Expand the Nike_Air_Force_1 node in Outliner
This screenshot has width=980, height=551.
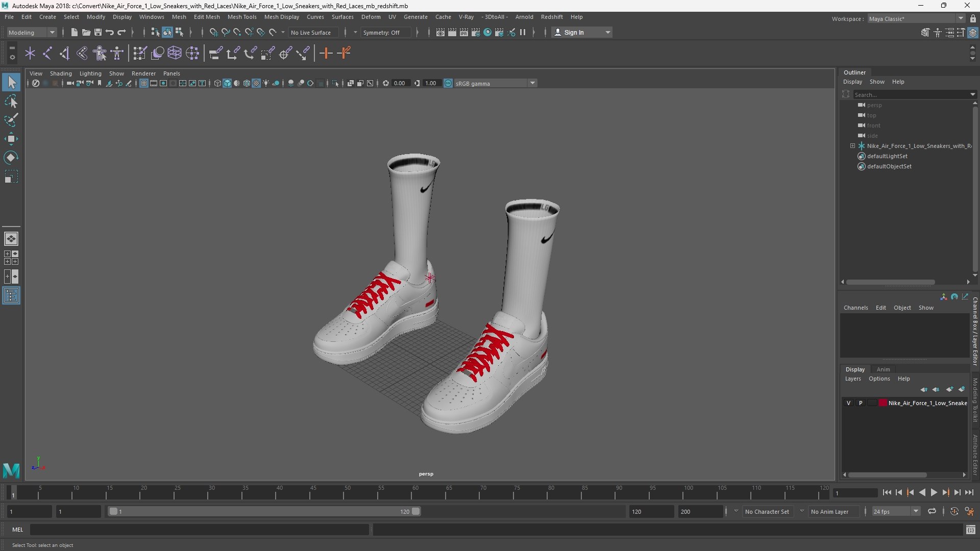pos(852,146)
